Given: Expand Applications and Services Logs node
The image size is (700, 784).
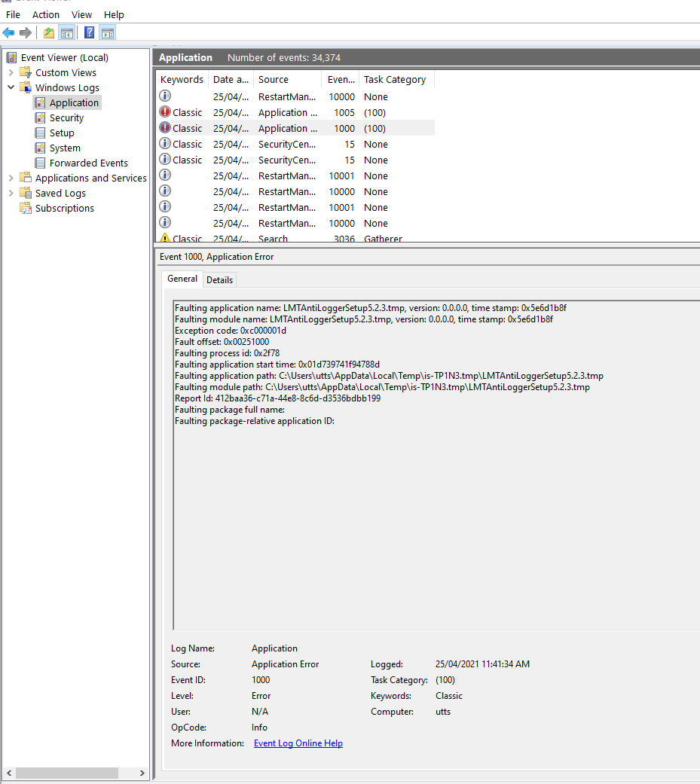Looking at the screenshot, I should pos(11,178).
